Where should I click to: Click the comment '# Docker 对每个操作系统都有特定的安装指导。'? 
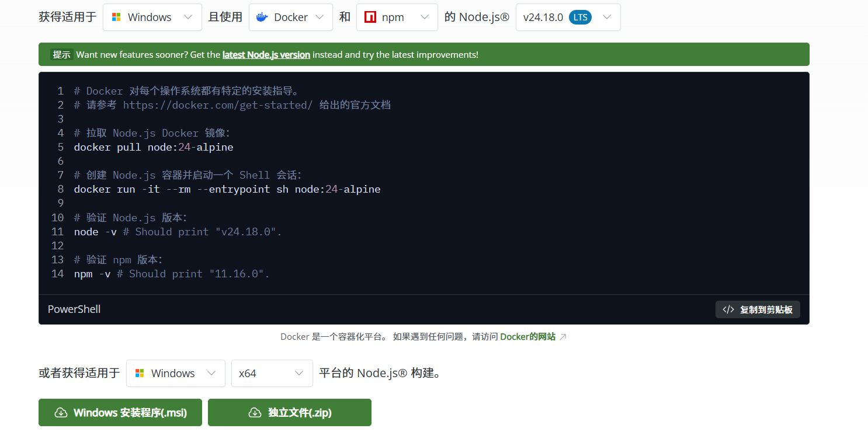tap(186, 91)
